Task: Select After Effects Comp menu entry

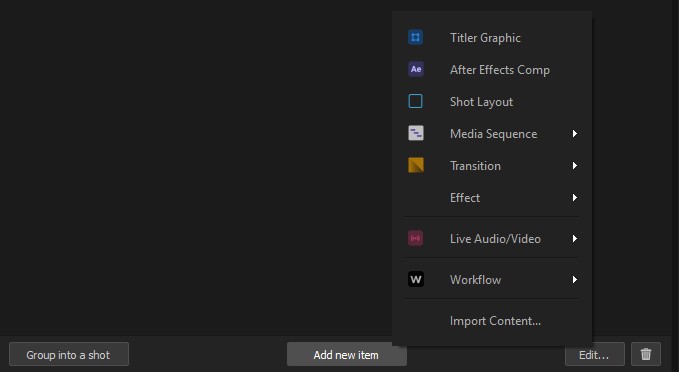Action: coord(492,70)
